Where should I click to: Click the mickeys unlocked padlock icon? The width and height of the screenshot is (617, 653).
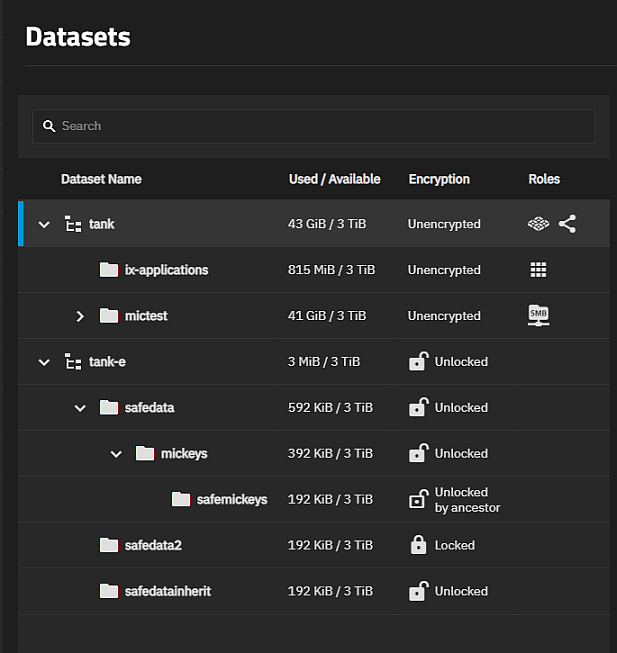pos(418,452)
